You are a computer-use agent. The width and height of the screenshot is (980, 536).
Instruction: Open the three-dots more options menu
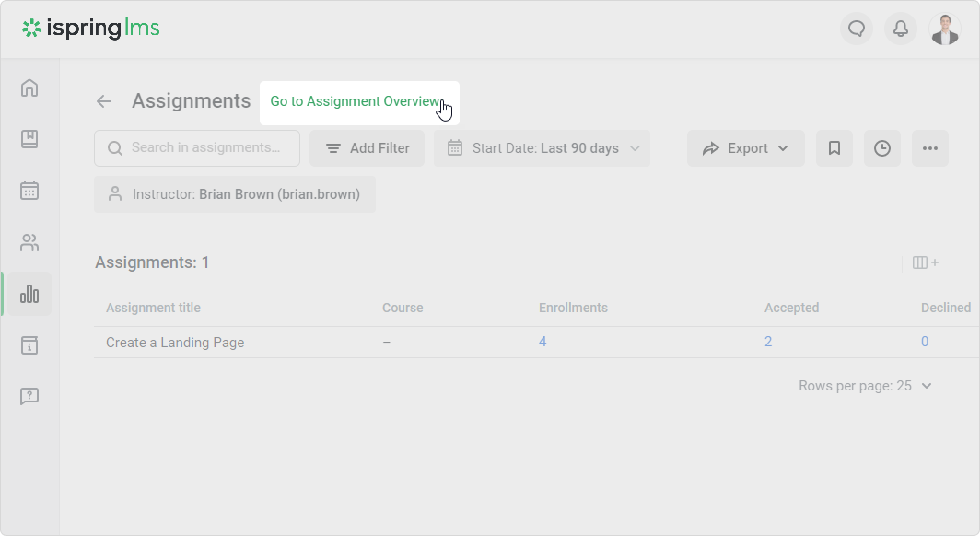point(930,148)
